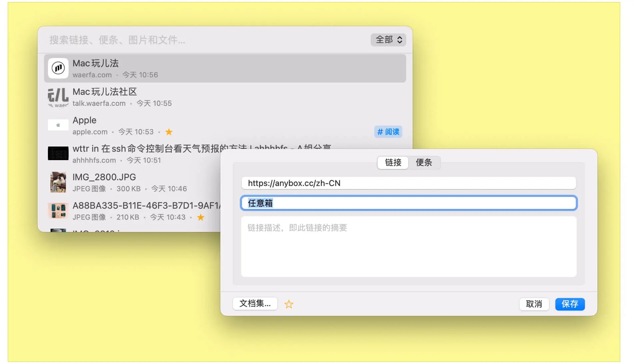This screenshot has width=634, height=364.
Task: Click the ahhhhfs.com domain text
Action: click(94, 160)
